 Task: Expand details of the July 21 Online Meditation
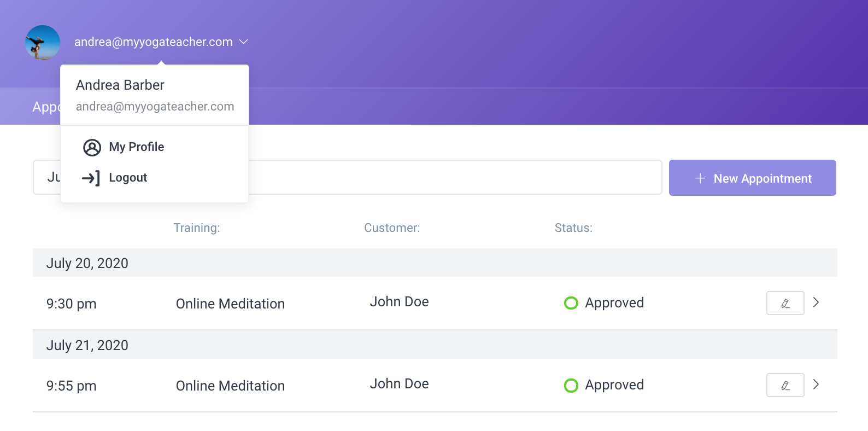tap(816, 383)
